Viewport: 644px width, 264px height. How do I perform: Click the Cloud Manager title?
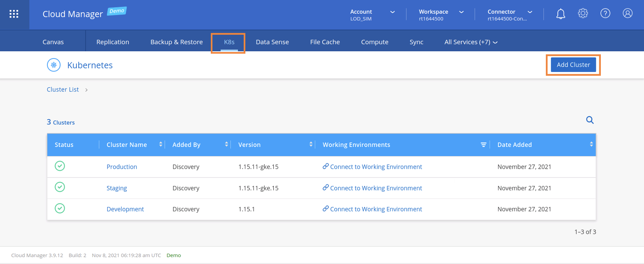73,14
